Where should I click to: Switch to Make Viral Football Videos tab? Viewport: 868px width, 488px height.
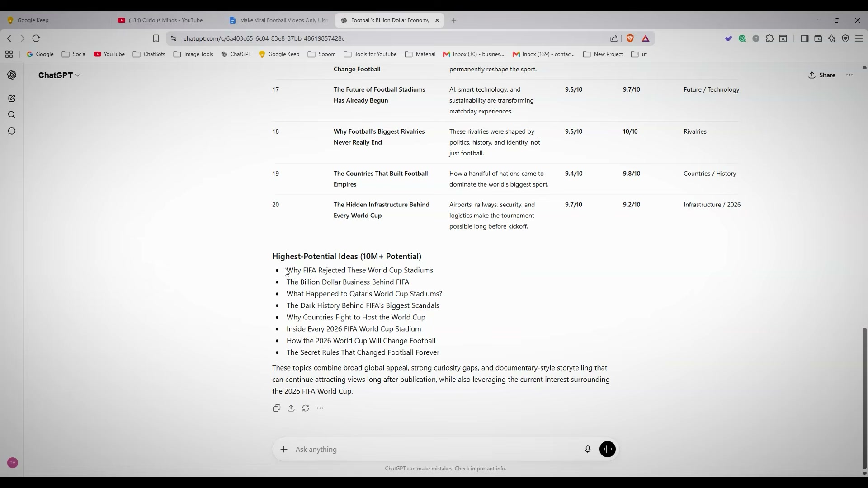click(x=279, y=20)
